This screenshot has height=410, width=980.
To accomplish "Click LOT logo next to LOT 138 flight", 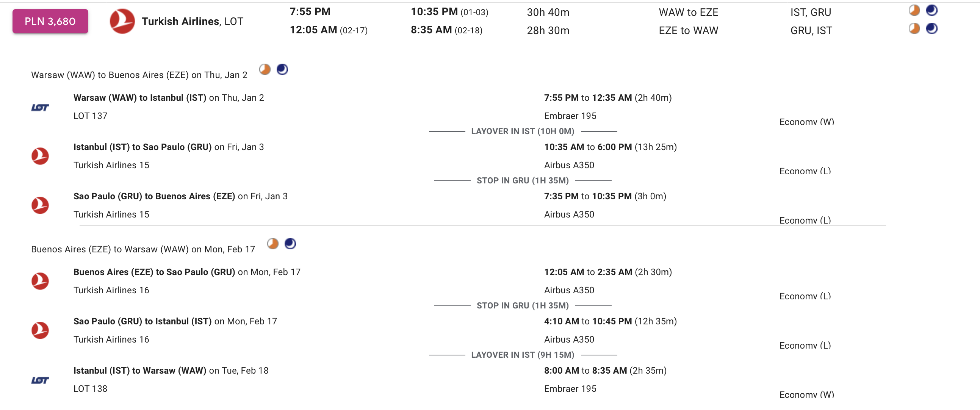I will tap(40, 380).
